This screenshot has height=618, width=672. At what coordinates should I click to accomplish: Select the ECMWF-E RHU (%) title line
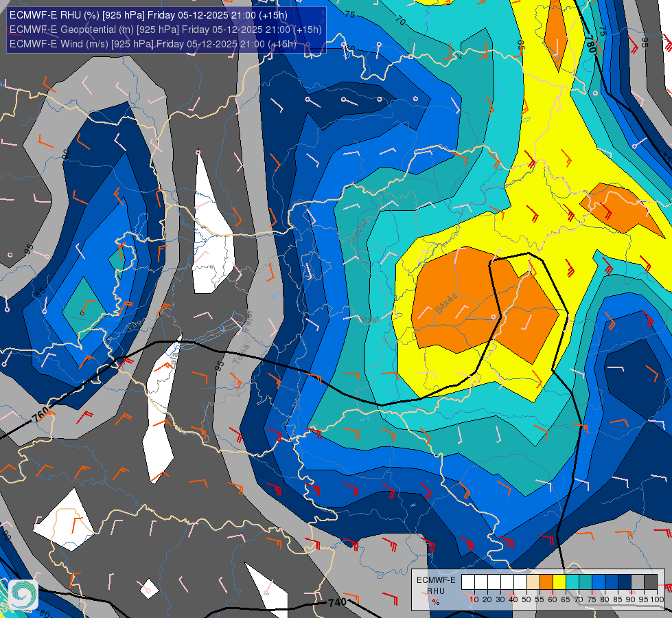point(148,15)
